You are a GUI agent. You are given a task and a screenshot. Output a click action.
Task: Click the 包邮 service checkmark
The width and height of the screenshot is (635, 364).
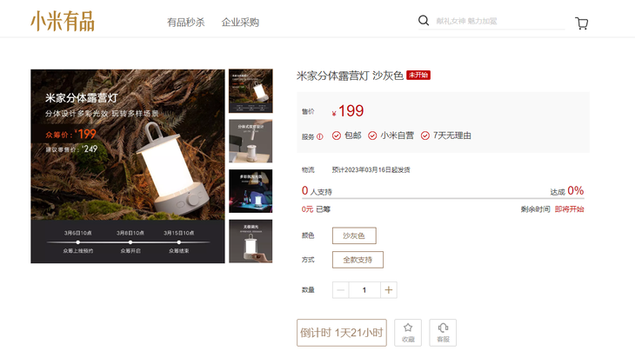pyautogui.click(x=336, y=136)
